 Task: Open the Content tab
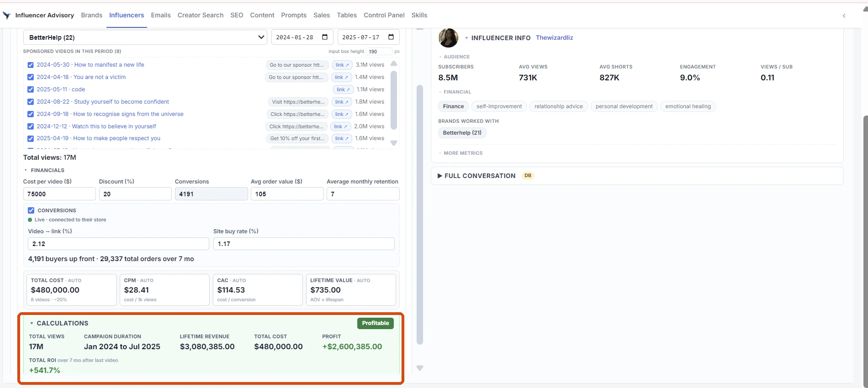click(262, 15)
